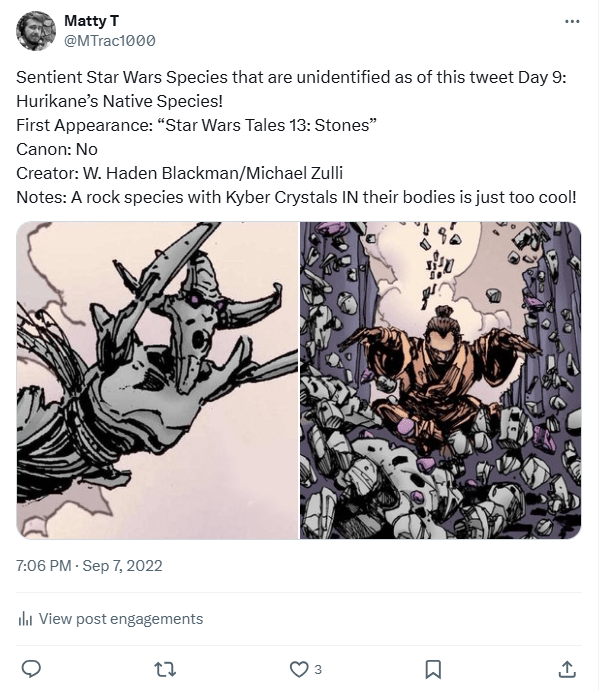
Task: Click the like count number 3
Action: click(318, 668)
